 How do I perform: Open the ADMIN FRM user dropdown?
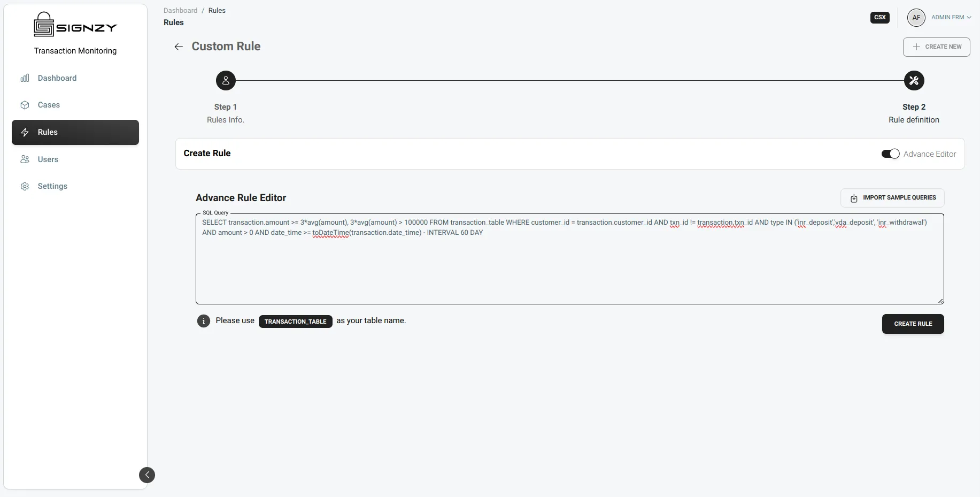click(x=951, y=18)
